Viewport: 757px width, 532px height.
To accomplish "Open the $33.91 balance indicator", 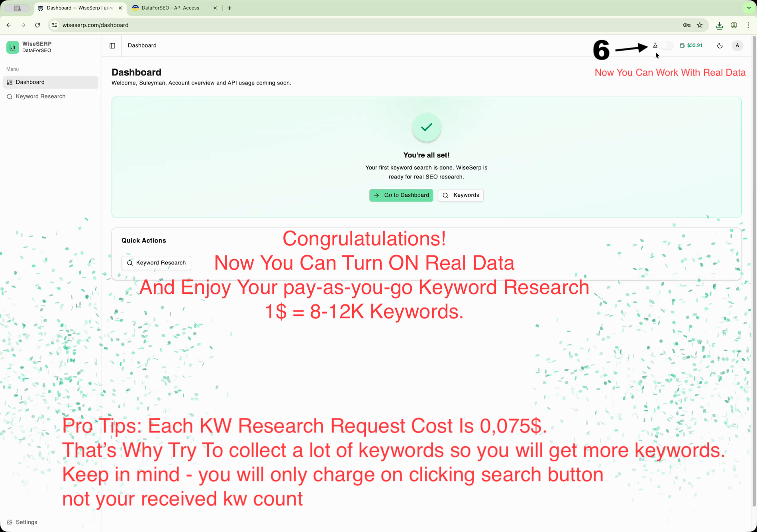I will point(691,45).
